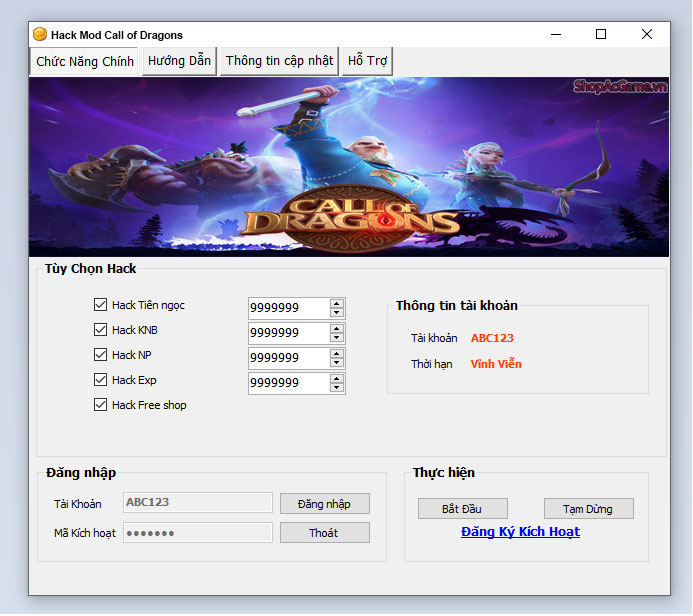Increase Hack Tiên ngọc value with up arrow

click(x=337, y=303)
